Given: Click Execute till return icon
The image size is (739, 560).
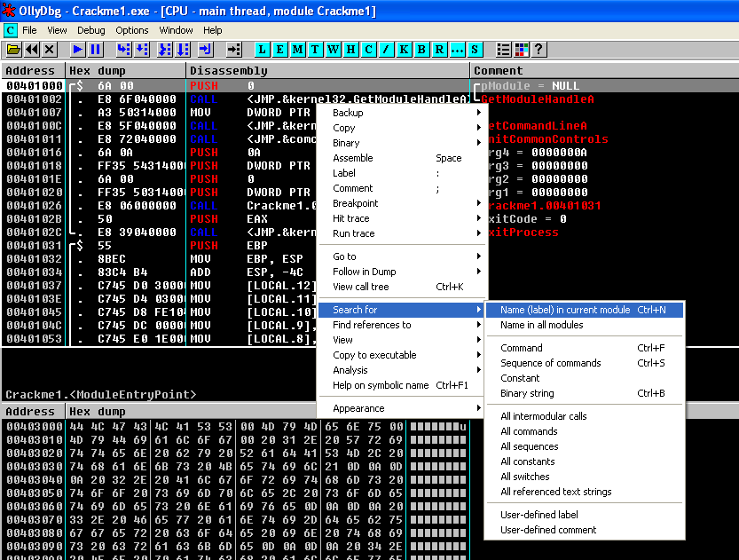Looking at the screenshot, I should click(206, 50).
